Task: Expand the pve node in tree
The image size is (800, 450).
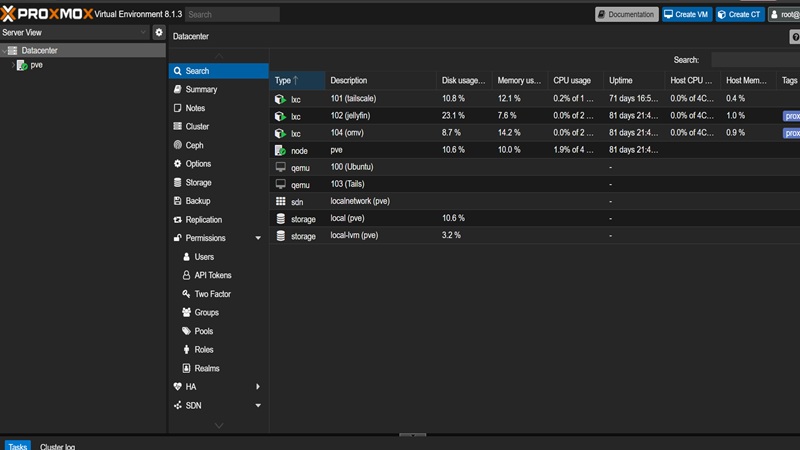Action: [x=13, y=65]
